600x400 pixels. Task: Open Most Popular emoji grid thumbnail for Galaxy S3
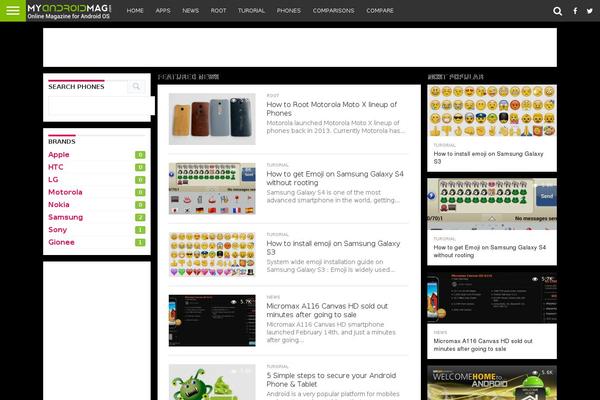(492, 111)
